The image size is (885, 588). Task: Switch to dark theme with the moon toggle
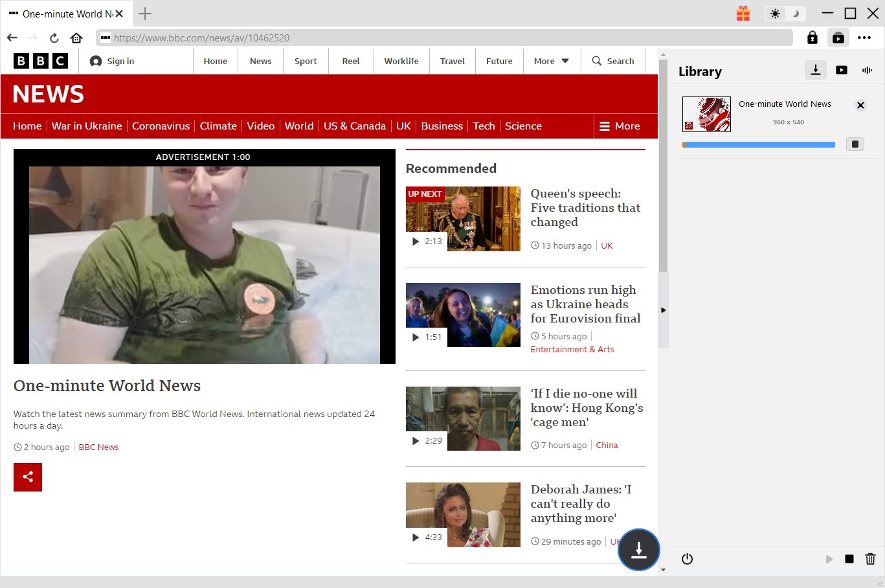click(794, 13)
